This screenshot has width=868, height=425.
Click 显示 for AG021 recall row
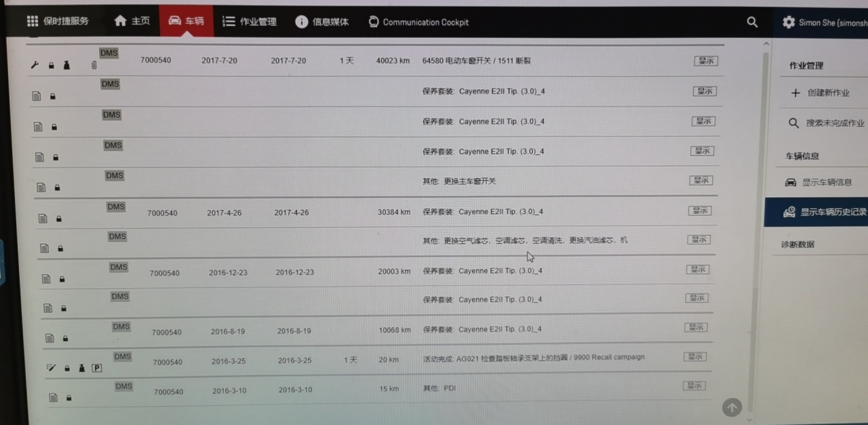coord(695,357)
